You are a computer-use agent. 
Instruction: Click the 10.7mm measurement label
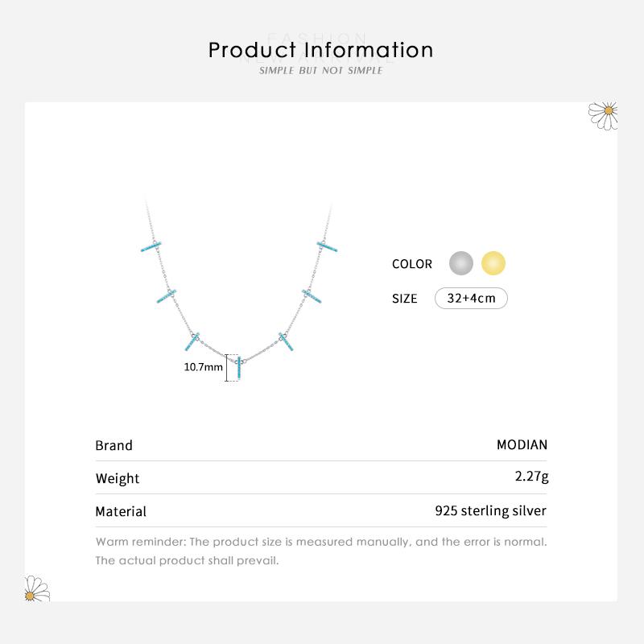[x=204, y=367]
